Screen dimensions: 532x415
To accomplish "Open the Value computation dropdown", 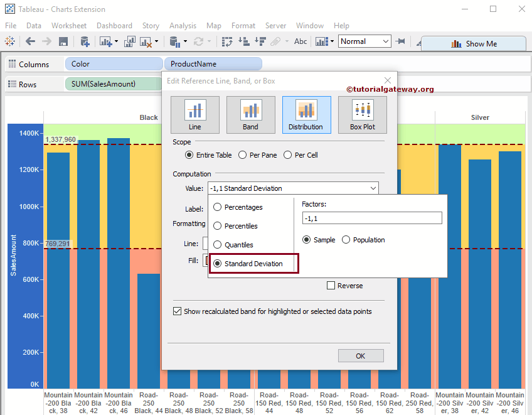I will click(x=374, y=188).
